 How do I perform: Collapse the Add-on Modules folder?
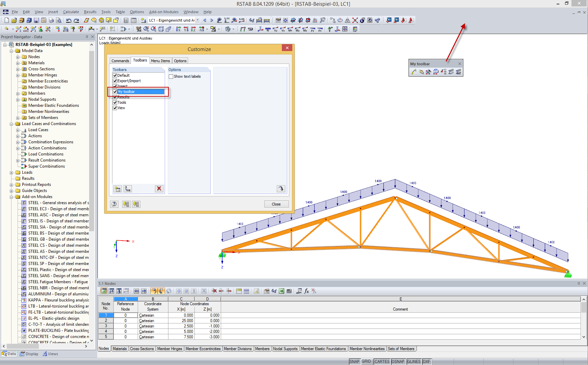coord(11,197)
